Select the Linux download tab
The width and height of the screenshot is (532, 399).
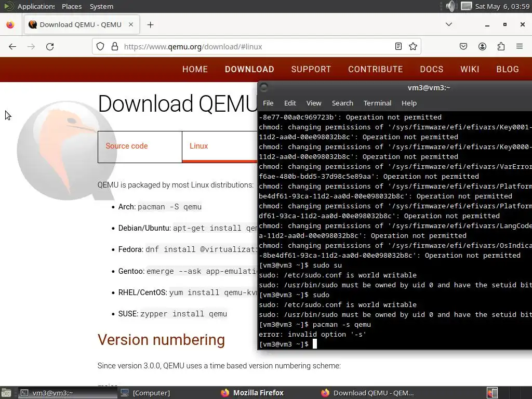click(220, 146)
